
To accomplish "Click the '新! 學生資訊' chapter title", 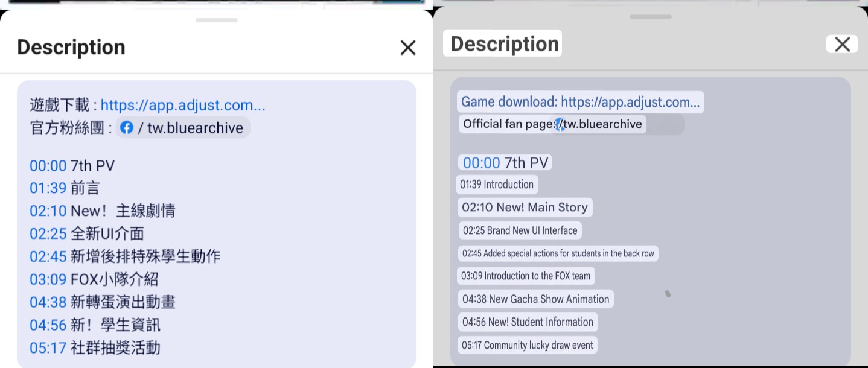I will point(115,325).
